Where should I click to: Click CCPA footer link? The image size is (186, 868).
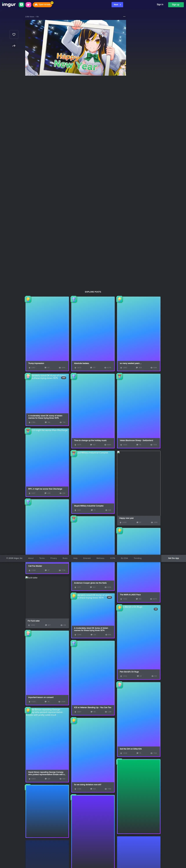coord(113,558)
